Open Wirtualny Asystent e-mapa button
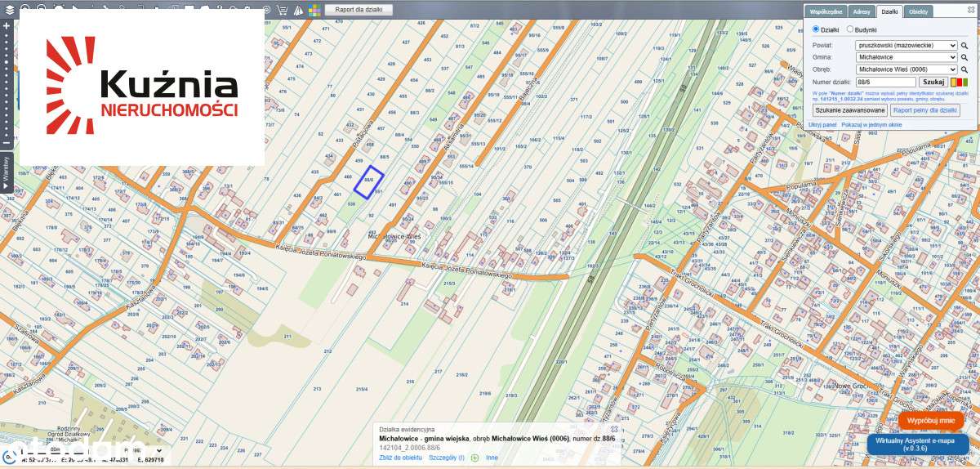 (x=920, y=444)
